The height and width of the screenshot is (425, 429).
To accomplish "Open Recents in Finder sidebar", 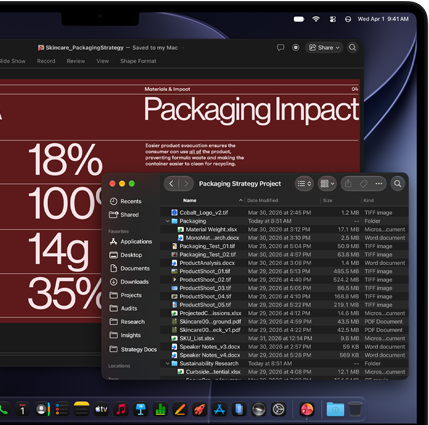I will point(125,201).
